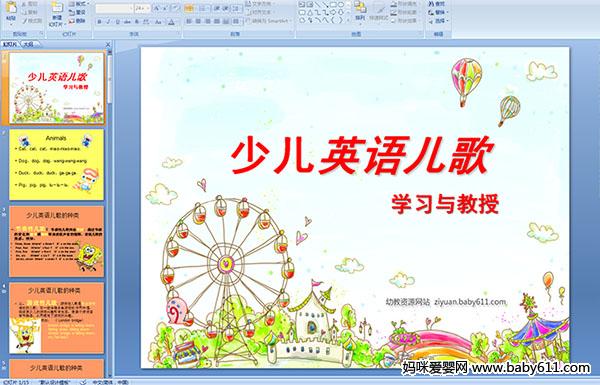
Task: Expand the 版式 slide layout dropdown
Action: (x=79, y=4)
